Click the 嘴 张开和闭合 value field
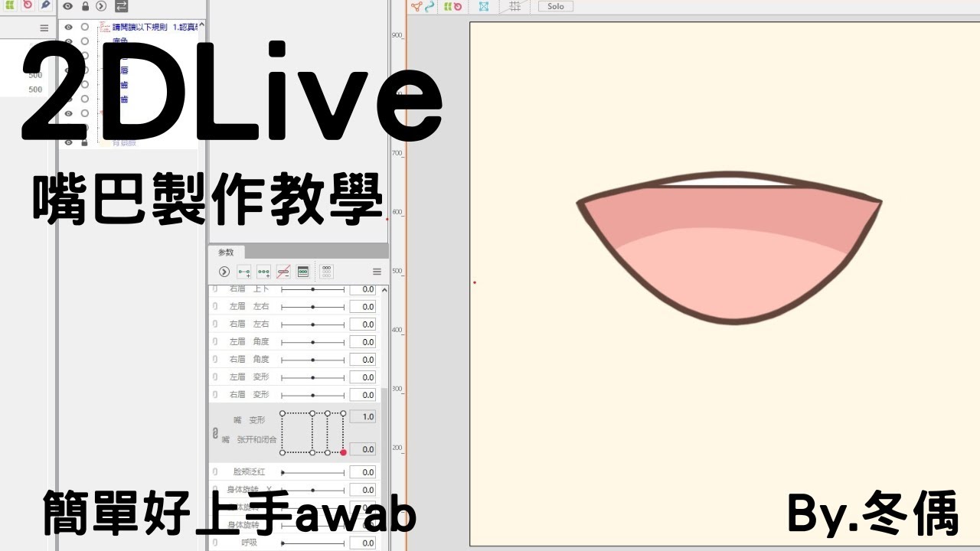This screenshot has width=980, height=551. tap(363, 449)
